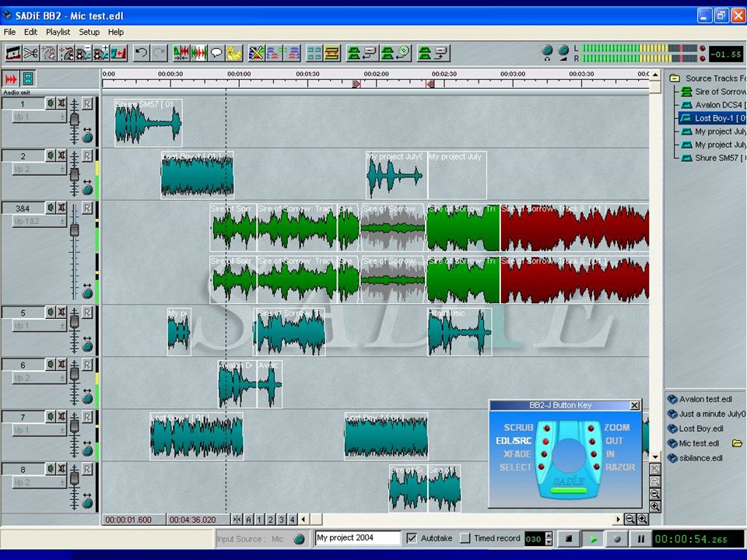
Task: Open the I/p 2 input dropdown on track 6
Action: click(x=39, y=379)
